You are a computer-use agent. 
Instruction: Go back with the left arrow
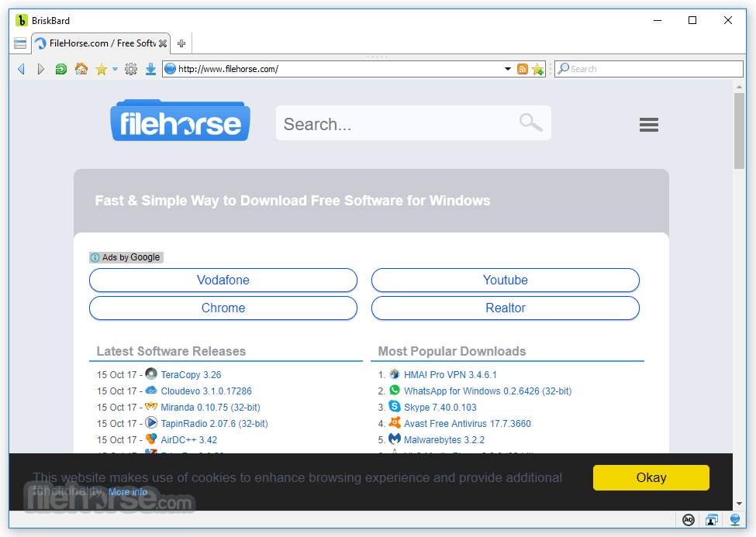click(21, 69)
